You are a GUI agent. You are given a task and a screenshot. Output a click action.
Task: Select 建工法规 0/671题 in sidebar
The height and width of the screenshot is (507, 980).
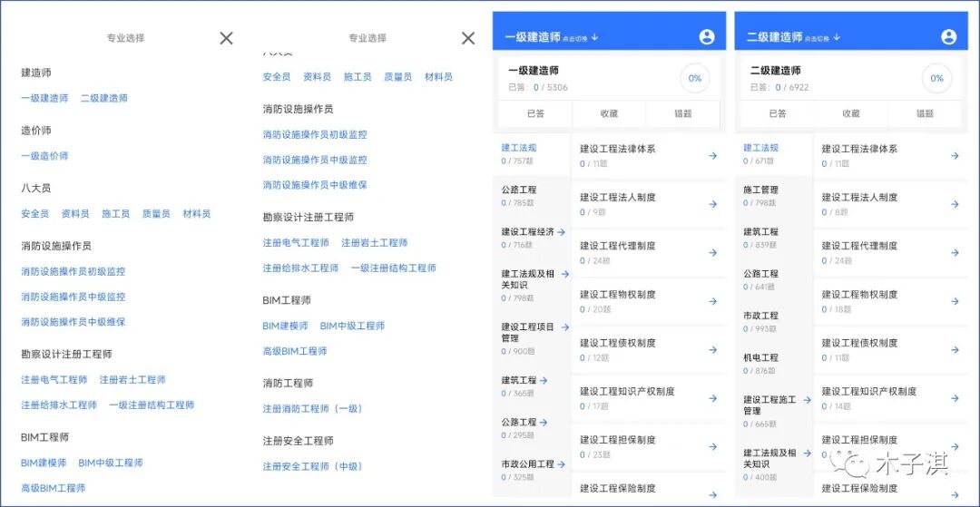click(x=774, y=154)
